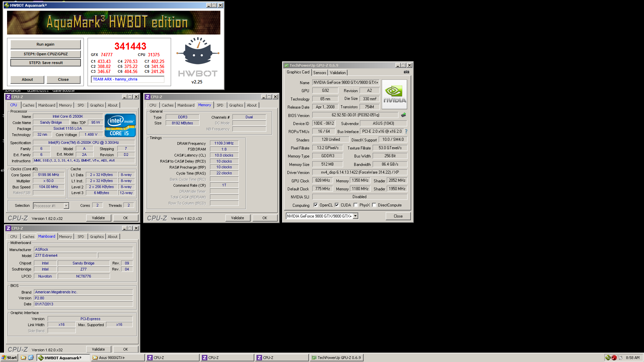Switch to TechPowerUp GPU-Z taskbar button
Image resolution: width=644 pixels, height=362 pixels.
(x=337, y=358)
